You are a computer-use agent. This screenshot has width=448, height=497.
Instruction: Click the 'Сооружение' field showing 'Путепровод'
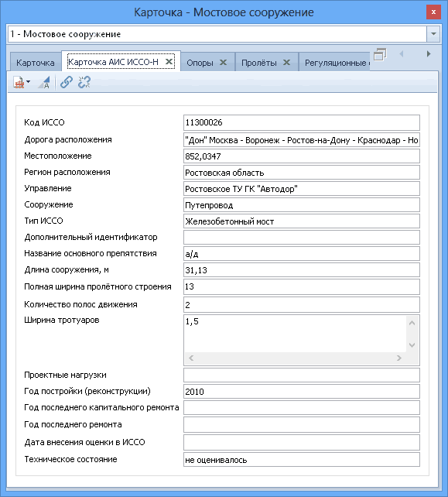click(x=302, y=205)
